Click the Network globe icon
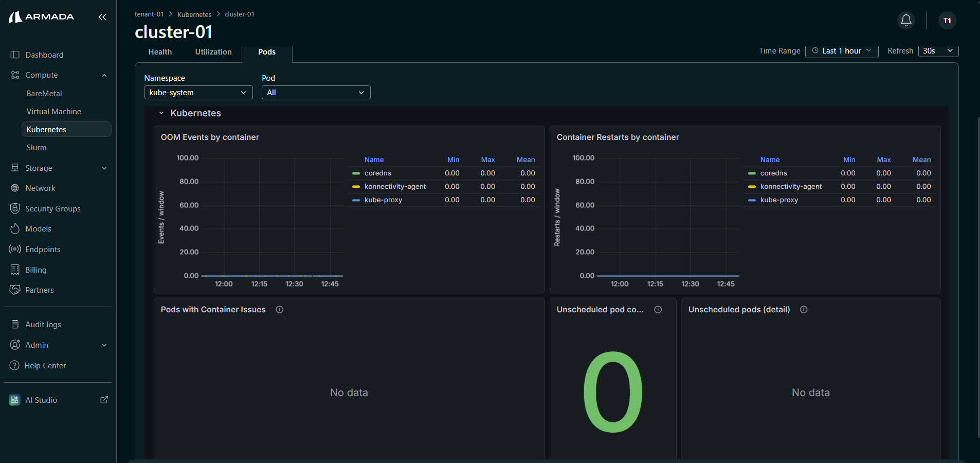The image size is (980, 463). point(15,188)
